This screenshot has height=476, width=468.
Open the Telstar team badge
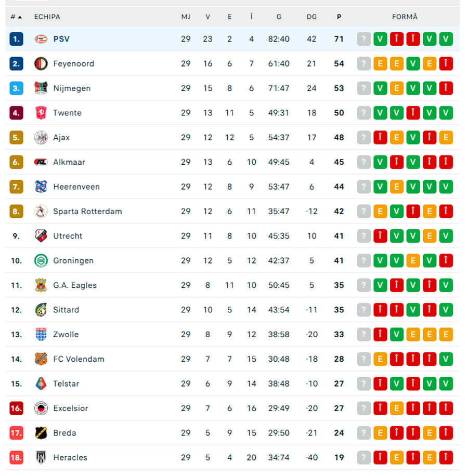tap(41, 384)
